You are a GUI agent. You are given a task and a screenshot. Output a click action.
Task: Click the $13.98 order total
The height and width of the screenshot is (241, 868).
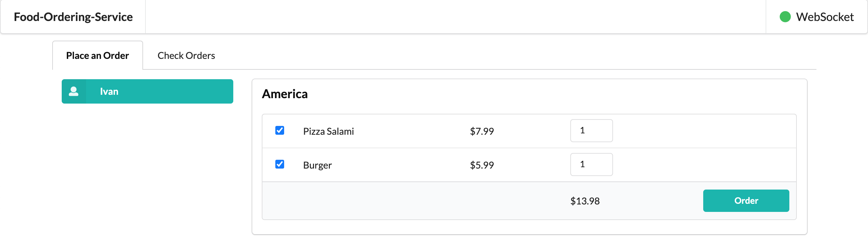coord(585,201)
